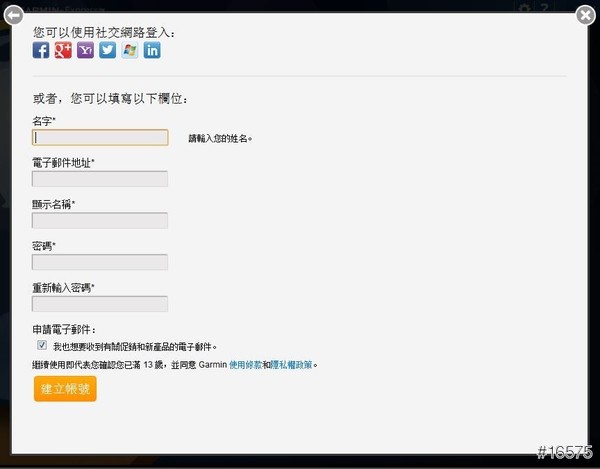Uncheck the promotional email checkbox
600x469 pixels.
(42, 345)
